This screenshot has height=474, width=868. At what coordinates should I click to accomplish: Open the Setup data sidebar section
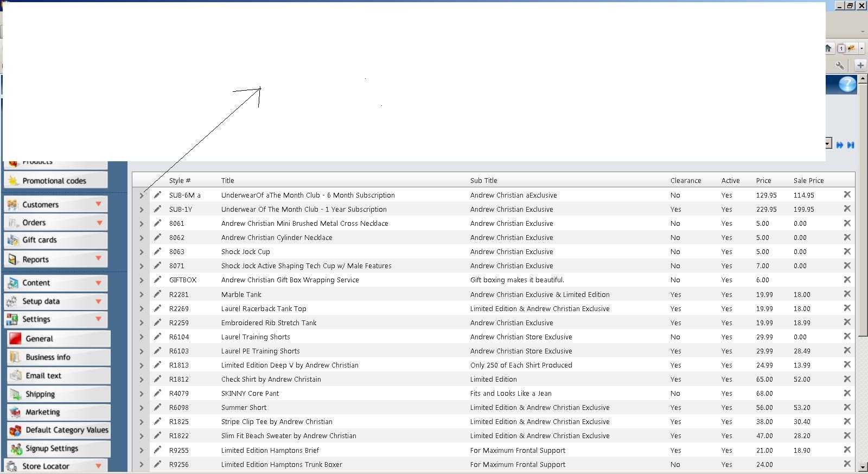pyautogui.click(x=55, y=301)
